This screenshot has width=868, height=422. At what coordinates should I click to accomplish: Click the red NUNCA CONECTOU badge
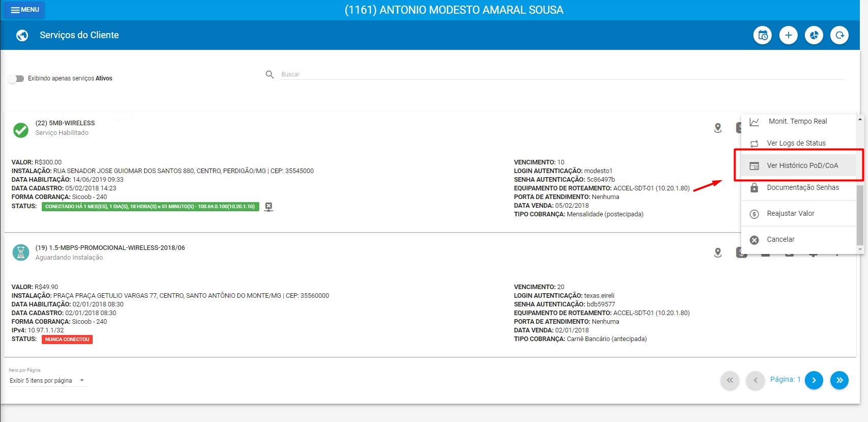67,340
